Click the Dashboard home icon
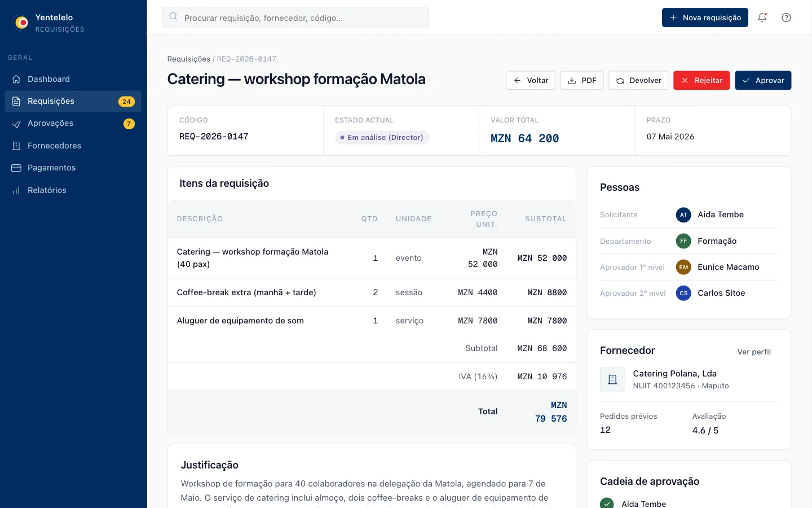 tap(16, 79)
